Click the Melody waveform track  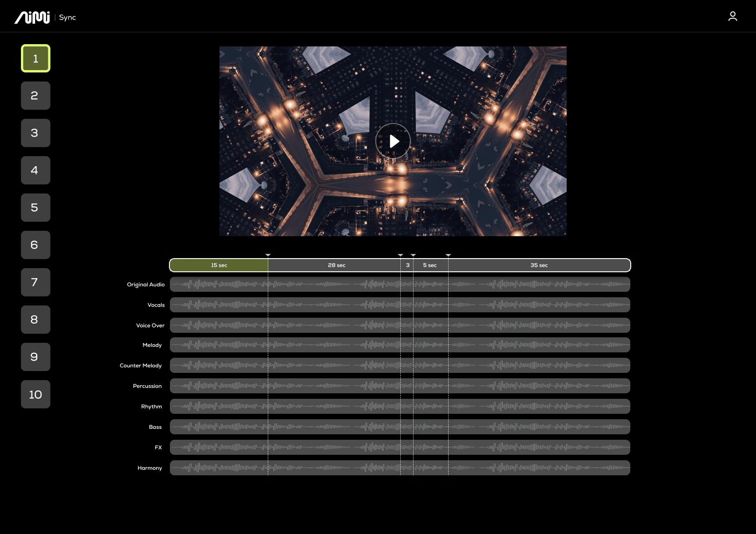[x=400, y=345]
